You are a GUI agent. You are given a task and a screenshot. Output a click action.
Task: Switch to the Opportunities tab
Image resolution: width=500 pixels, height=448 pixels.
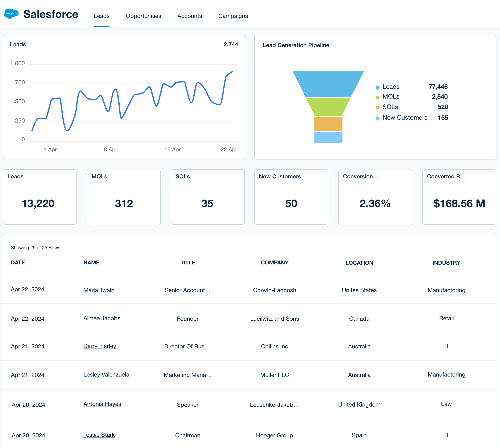(143, 16)
